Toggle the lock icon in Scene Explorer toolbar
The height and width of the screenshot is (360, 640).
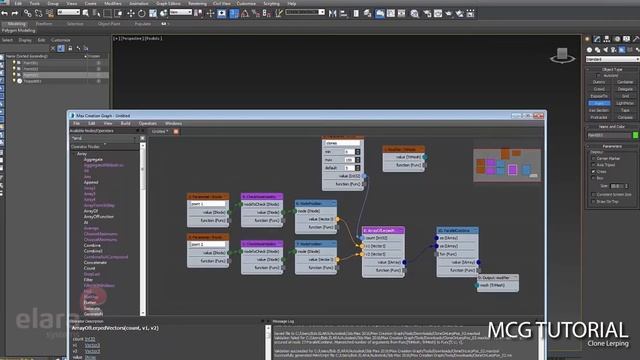pyautogui.click(x=70, y=48)
